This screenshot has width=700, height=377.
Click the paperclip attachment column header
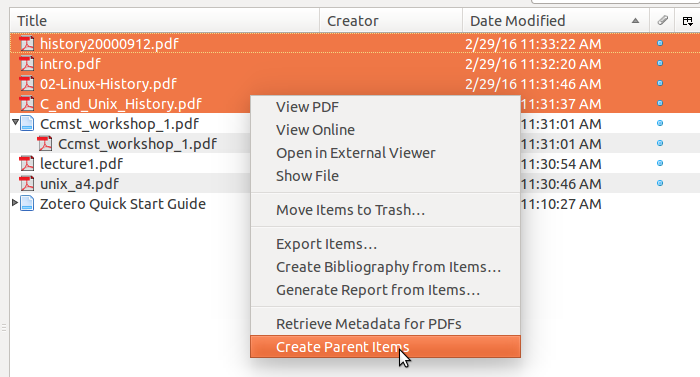tap(662, 21)
